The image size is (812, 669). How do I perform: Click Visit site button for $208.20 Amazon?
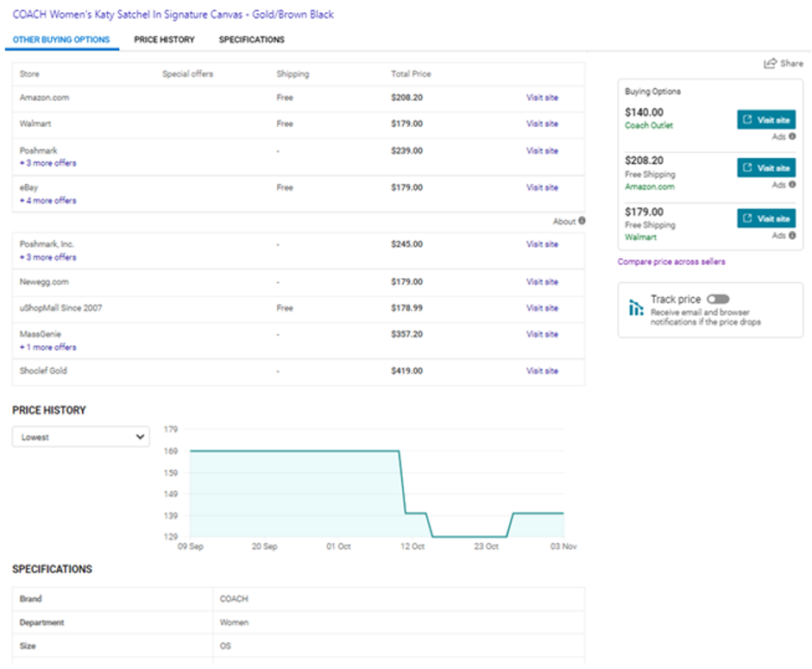(766, 168)
